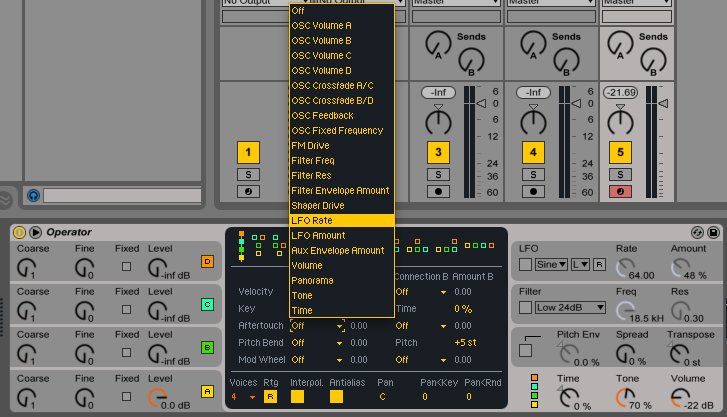Open LFO range L dropdown
The image size is (727, 417).
click(580, 264)
